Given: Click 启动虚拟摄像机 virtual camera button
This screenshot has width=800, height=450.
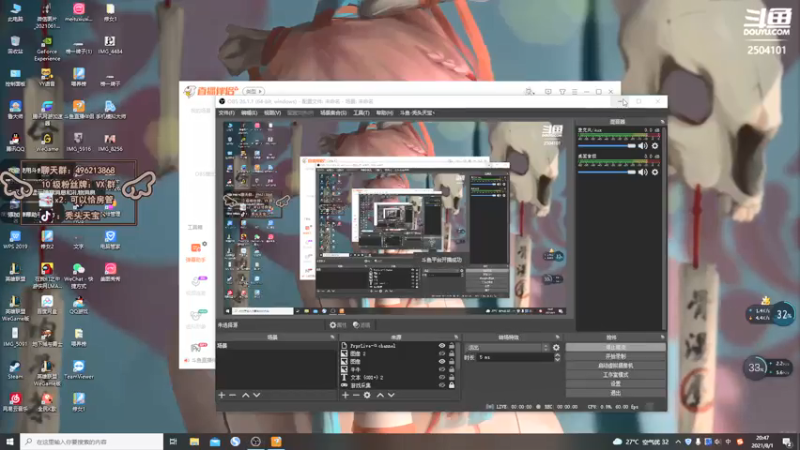Looking at the screenshot, I should pos(615,365).
